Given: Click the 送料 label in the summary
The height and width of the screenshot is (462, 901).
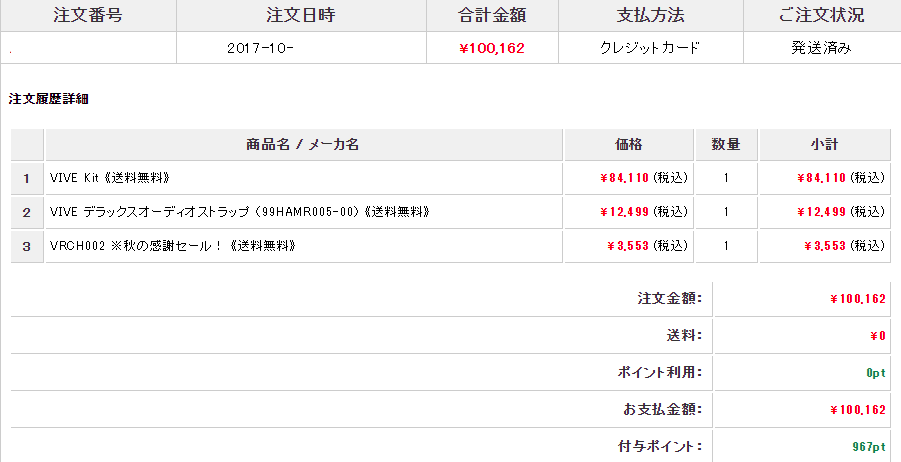Looking at the screenshot, I should 684,335.
